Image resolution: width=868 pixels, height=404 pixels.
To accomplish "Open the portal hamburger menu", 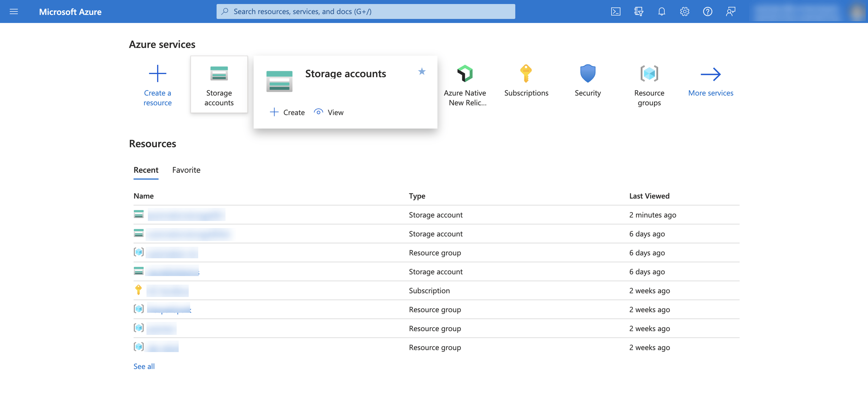I will (14, 12).
